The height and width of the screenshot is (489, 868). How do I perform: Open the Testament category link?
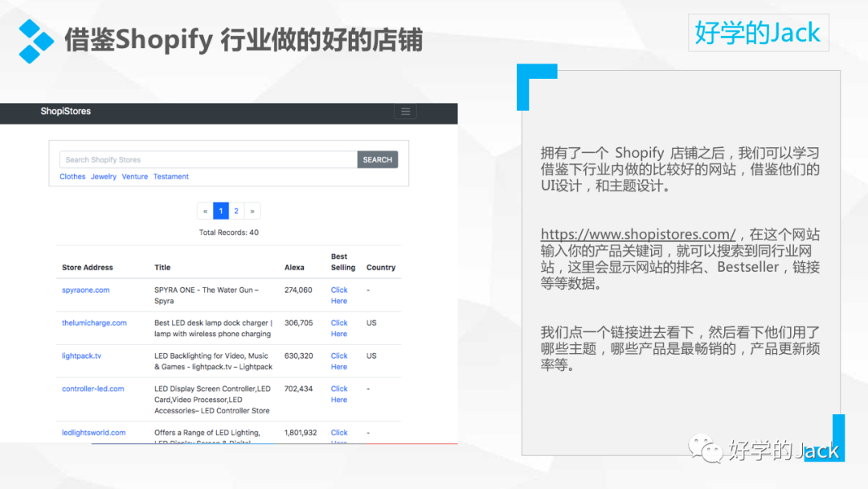170,176
